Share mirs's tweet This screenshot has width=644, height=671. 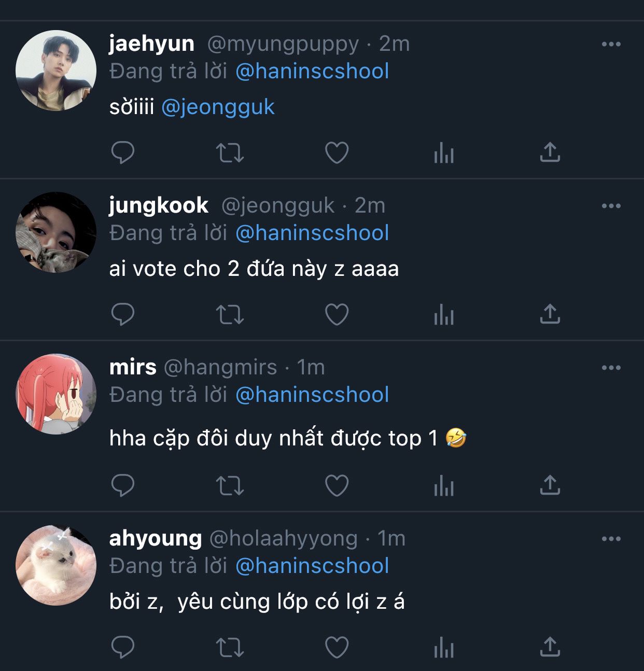coord(550,485)
